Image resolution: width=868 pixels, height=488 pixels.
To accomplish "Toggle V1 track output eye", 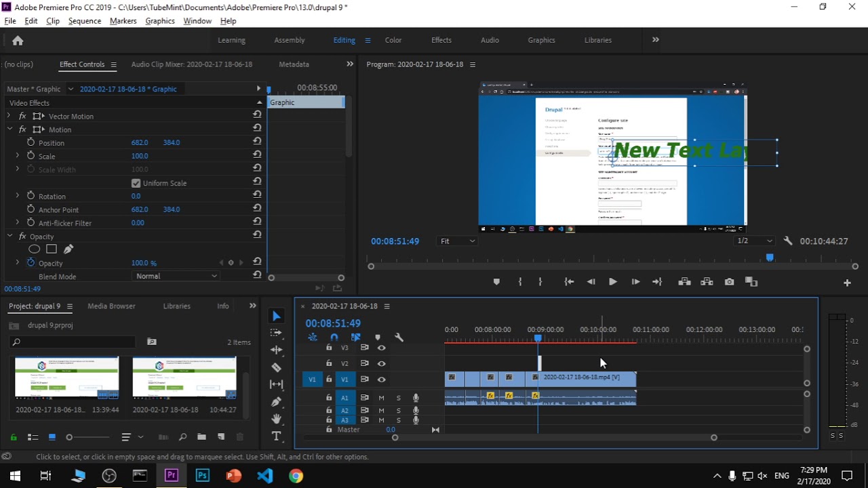I will 381,380.
